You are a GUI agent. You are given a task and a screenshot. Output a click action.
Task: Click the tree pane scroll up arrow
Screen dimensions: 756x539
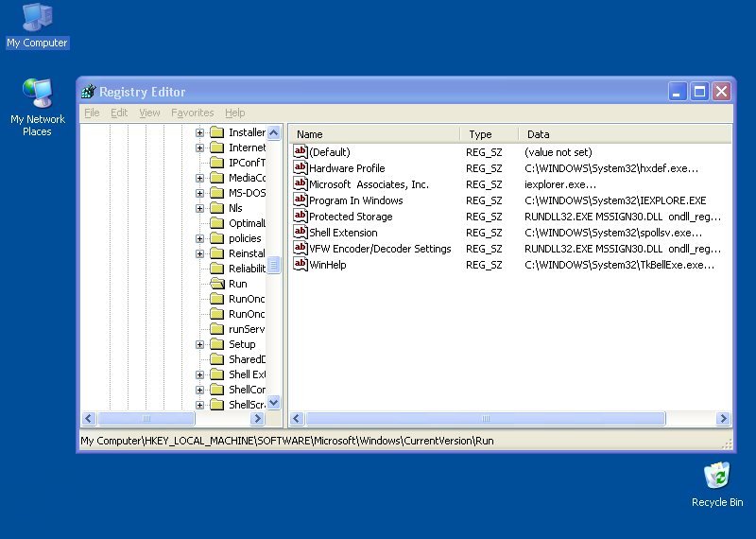click(273, 132)
